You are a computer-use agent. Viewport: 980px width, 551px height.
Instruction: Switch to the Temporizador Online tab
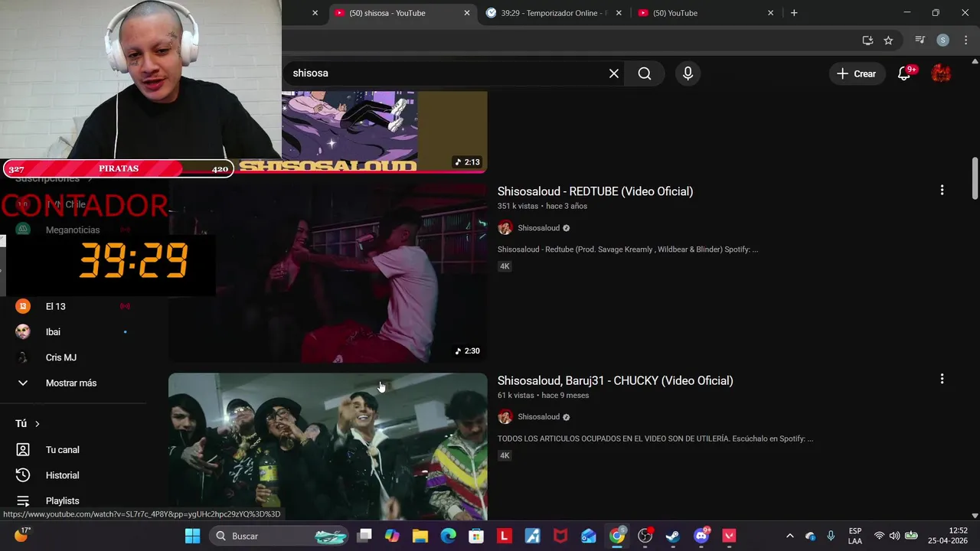pos(554,13)
